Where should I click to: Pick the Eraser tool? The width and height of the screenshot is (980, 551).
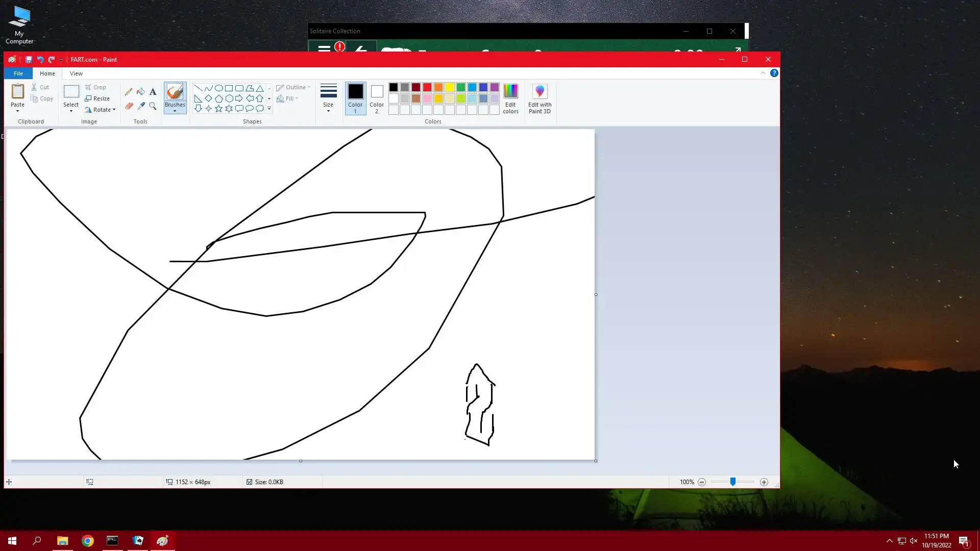129,106
